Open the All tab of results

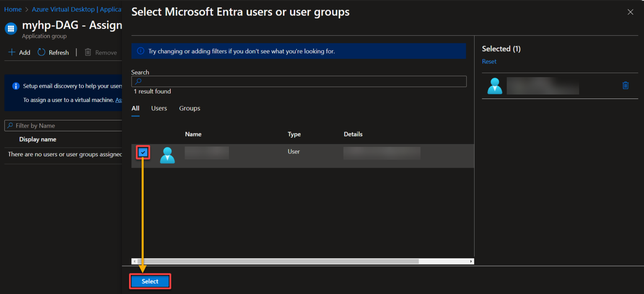(135, 108)
